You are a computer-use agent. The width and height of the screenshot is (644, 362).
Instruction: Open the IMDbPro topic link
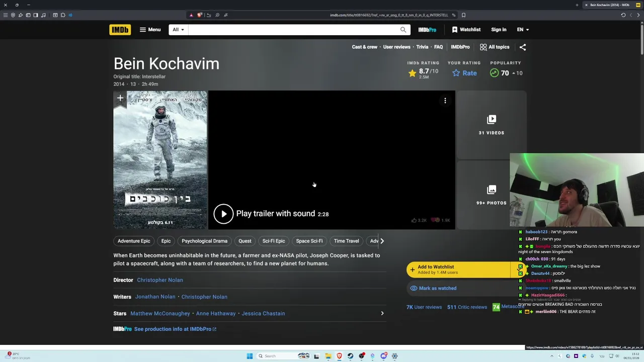pos(460,47)
